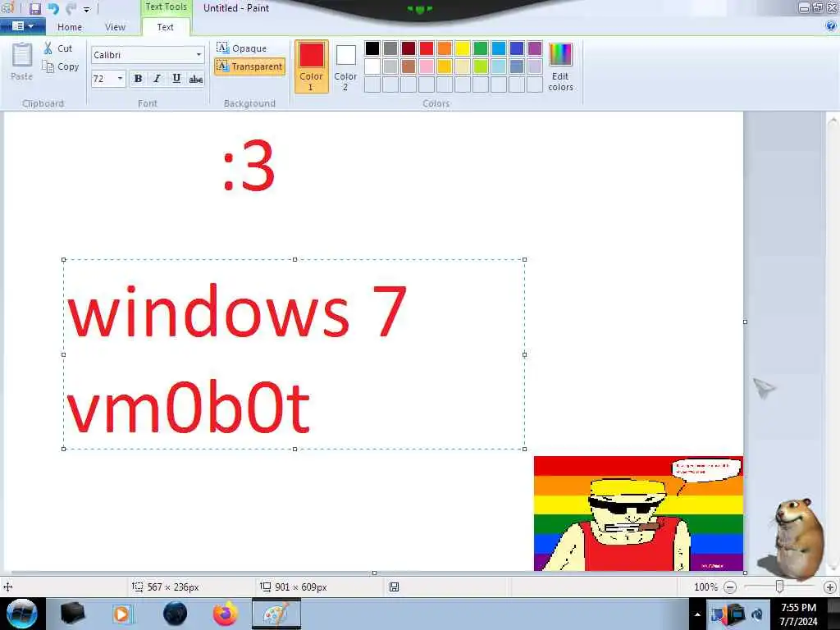This screenshot has width=840, height=630.
Task: Click the '100%' zoom level text
Action: pyautogui.click(x=705, y=587)
